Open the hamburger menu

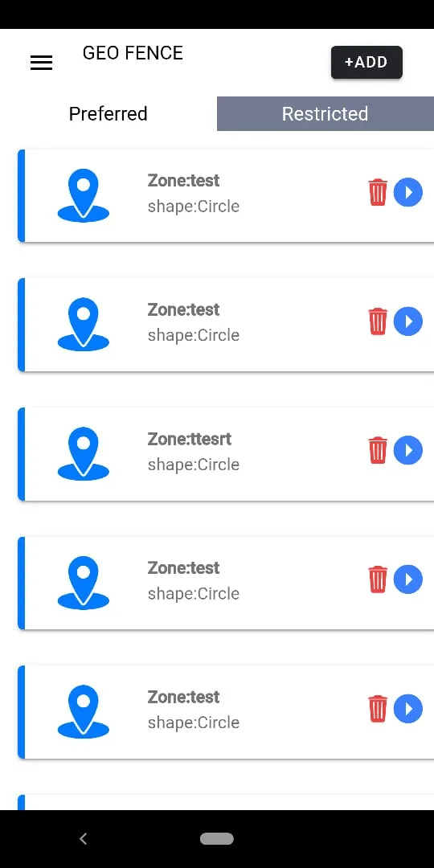(x=41, y=63)
